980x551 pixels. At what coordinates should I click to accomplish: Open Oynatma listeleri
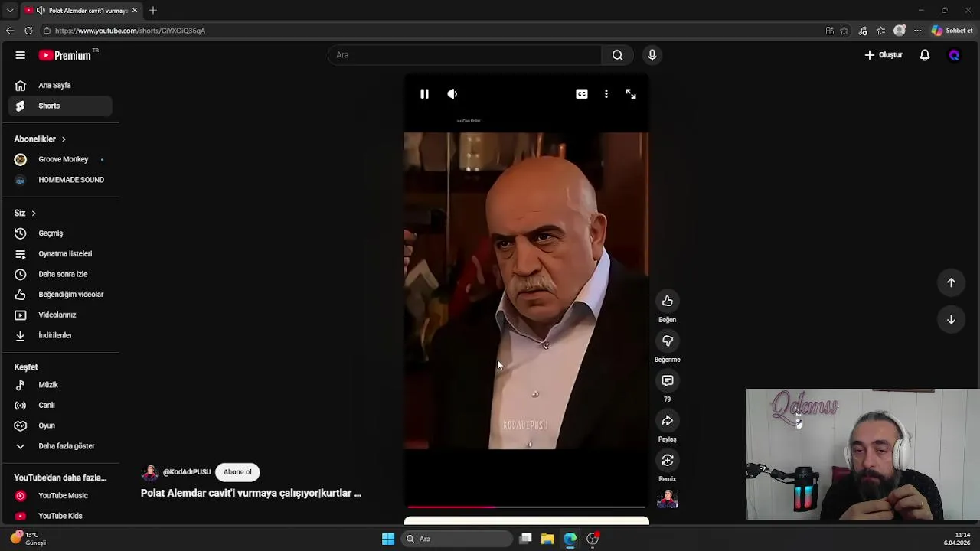click(60, 253)
